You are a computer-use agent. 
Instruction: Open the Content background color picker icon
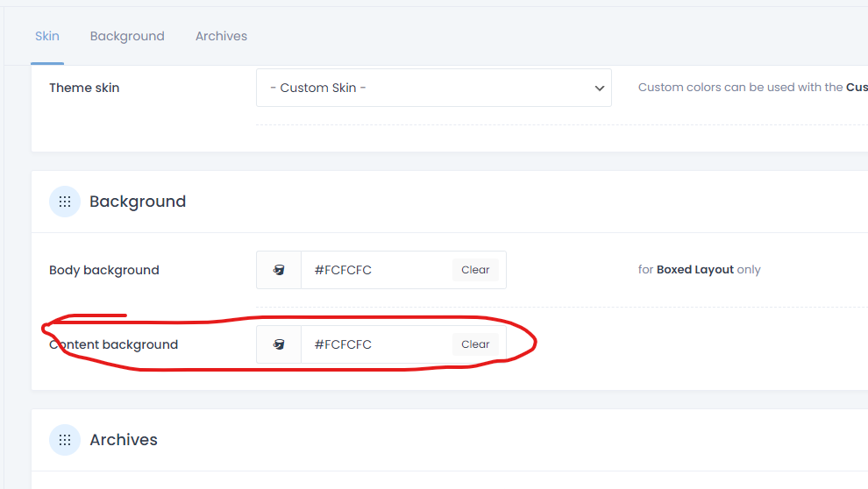tap(279, 344)
